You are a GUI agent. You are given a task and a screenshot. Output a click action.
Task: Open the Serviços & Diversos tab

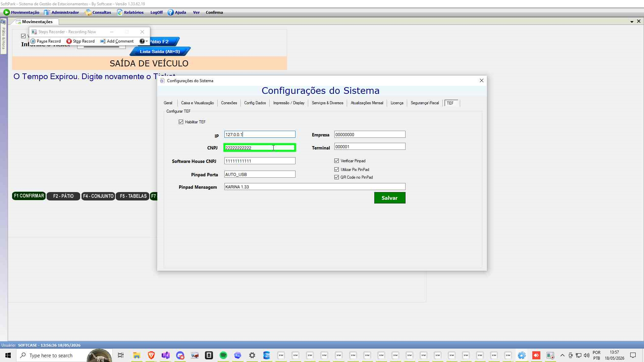(x=328, y=103)
